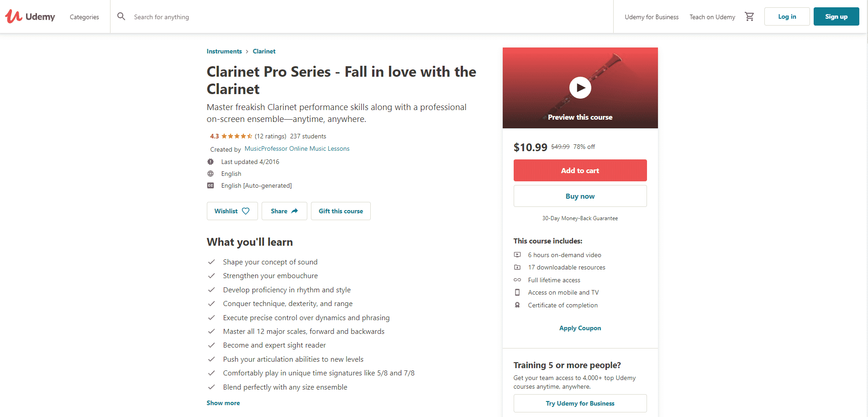Click the closed captions icon
Image resolution: width=868 pixels, height=417 pixels.
coord(210,185)
